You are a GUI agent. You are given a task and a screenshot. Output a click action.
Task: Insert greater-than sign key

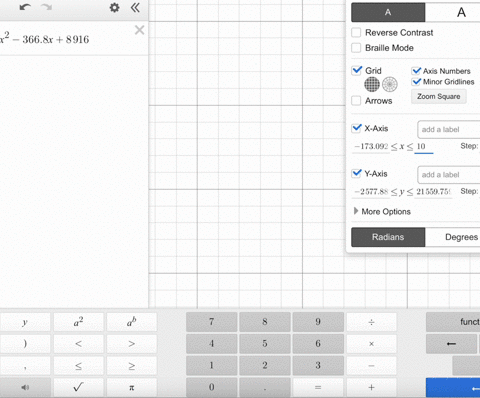(x=132, y=344)
